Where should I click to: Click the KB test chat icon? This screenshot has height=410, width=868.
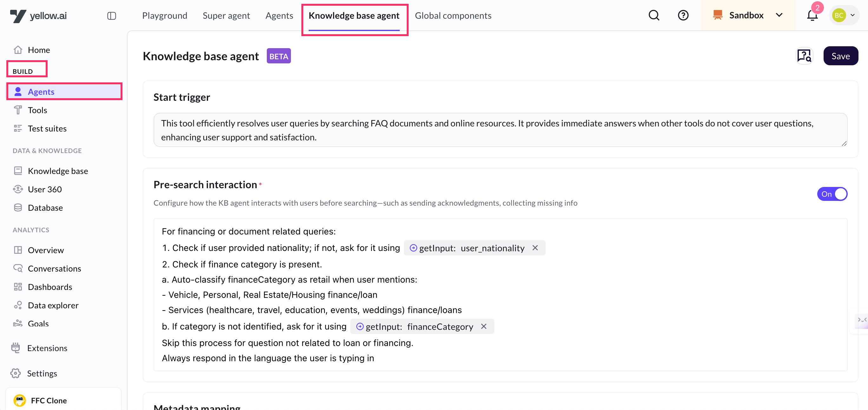(804, 56)
